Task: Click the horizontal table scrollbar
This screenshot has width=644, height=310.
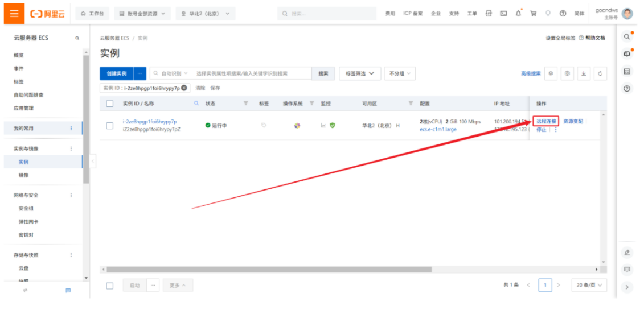Action: [269, 270]
